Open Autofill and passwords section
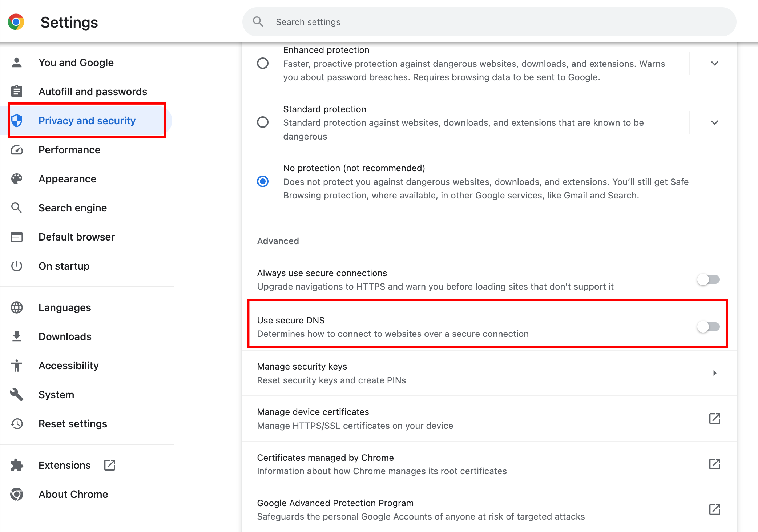 coord(93,92)
